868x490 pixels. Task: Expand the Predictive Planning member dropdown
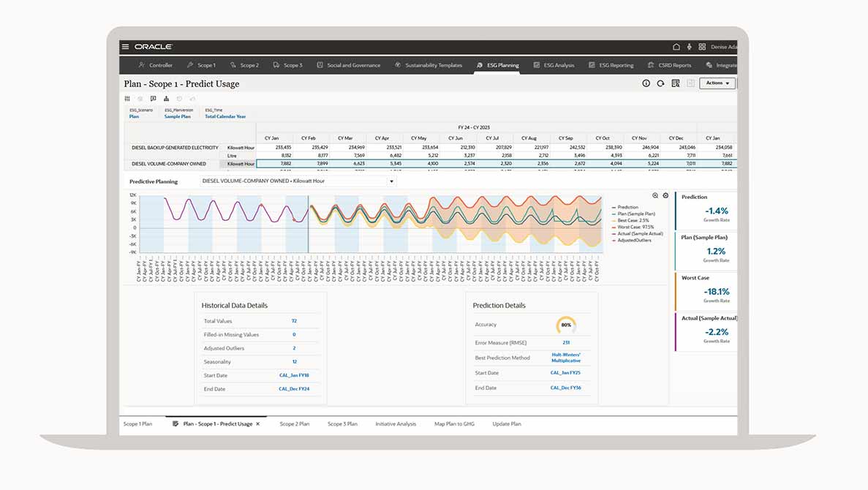[x=391, y=181]
